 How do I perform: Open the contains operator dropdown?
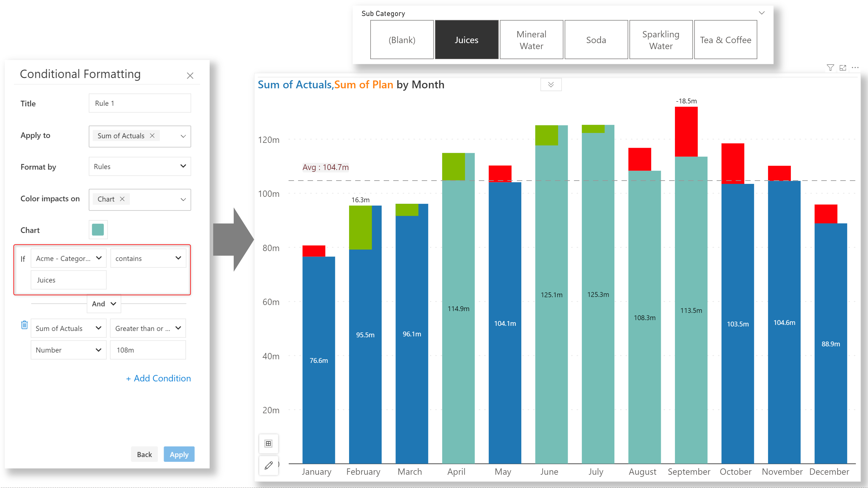[148, 258]
